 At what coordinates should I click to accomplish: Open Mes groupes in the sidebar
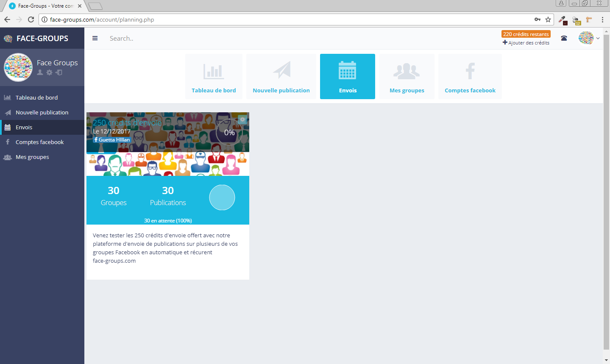(x=32, y=157)
